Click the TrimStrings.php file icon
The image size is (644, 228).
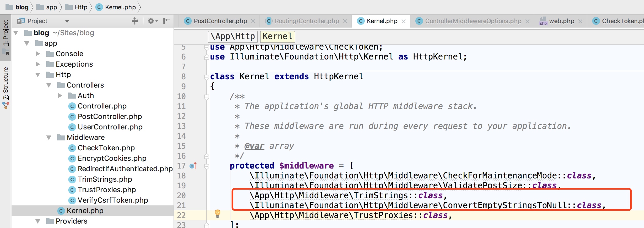[x=72, y=180]
